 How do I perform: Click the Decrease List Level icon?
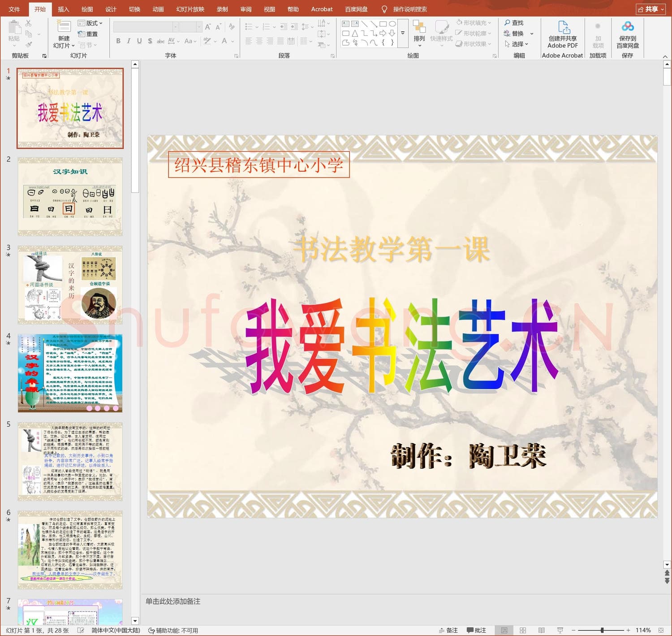pyautogui.click(x=284, y=27)
